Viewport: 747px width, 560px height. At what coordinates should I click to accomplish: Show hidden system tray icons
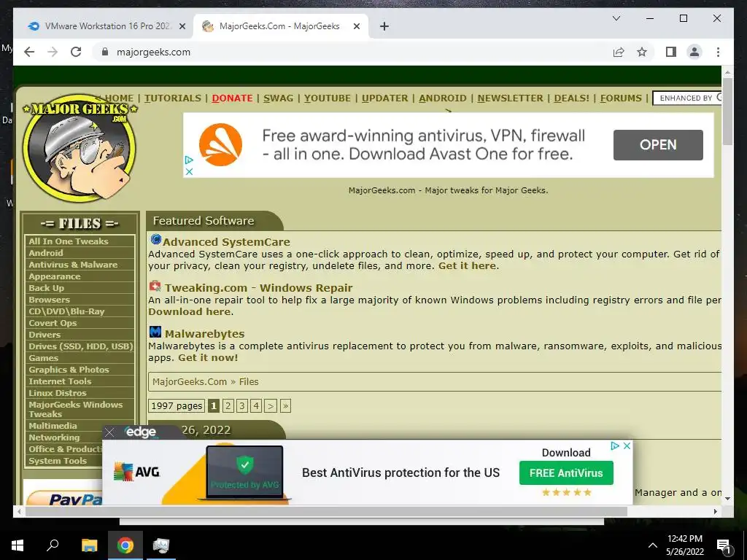653,545
